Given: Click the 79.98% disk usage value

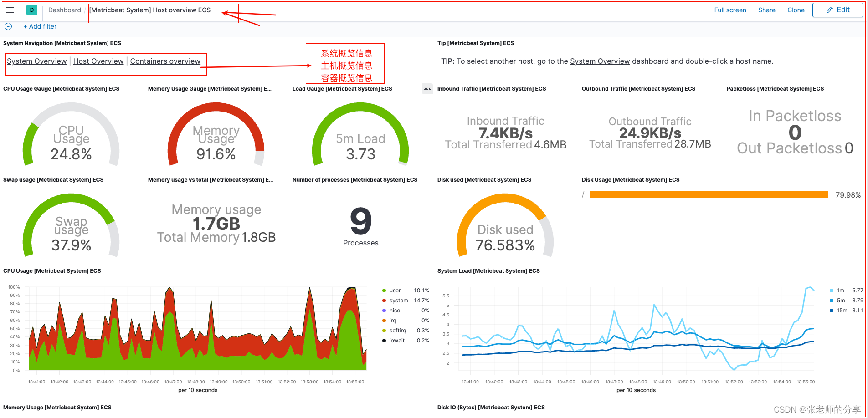Looking at the screenshot, I should pos(848,195).
